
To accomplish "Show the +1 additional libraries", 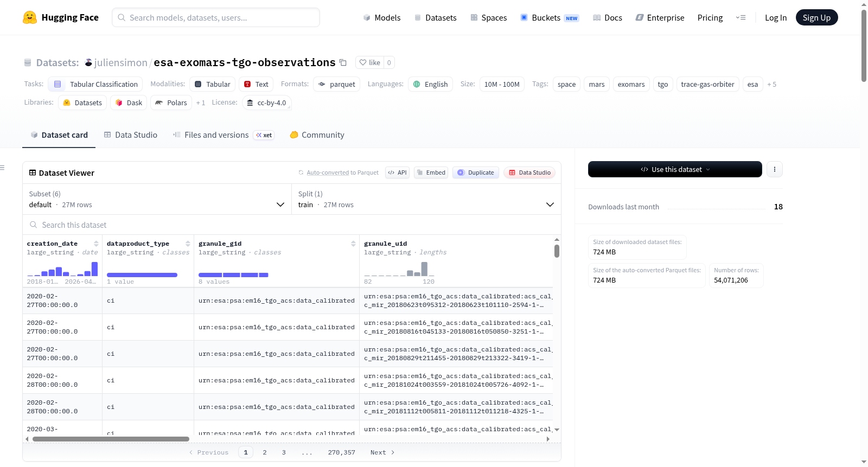I will coord(201,103).
